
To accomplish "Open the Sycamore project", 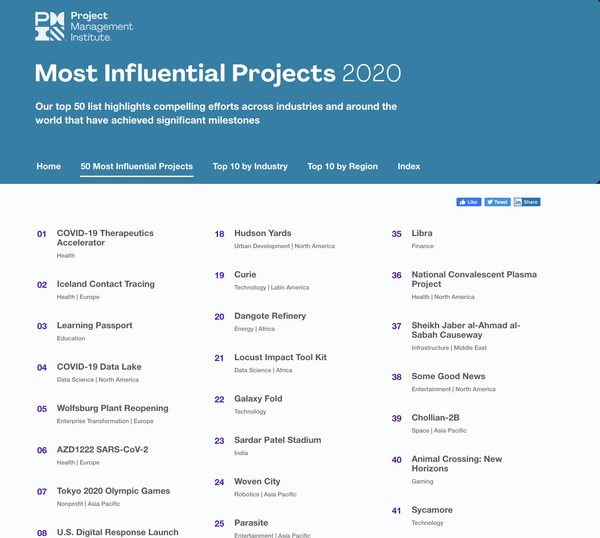I will (432, 510).
